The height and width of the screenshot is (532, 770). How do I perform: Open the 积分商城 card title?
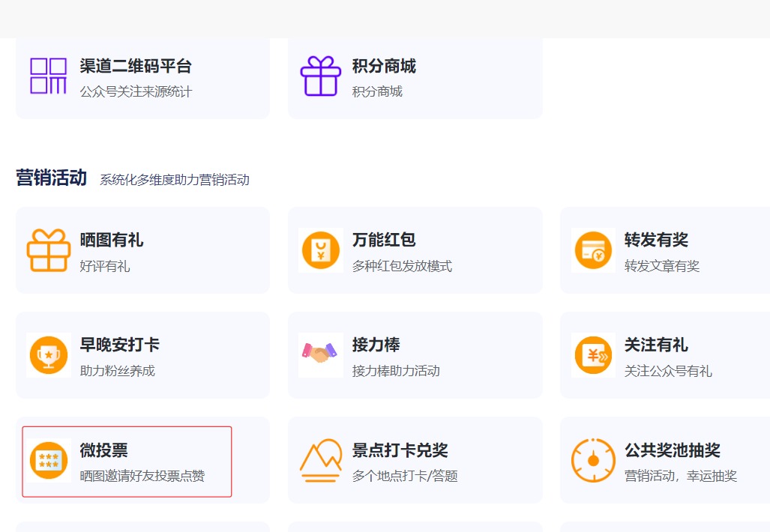point(384,66)
